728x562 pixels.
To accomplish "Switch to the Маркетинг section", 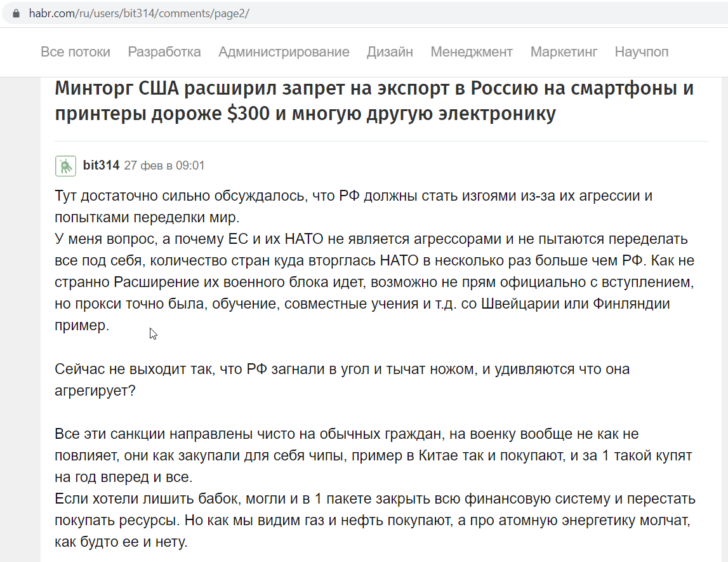I will coord(564,51).
